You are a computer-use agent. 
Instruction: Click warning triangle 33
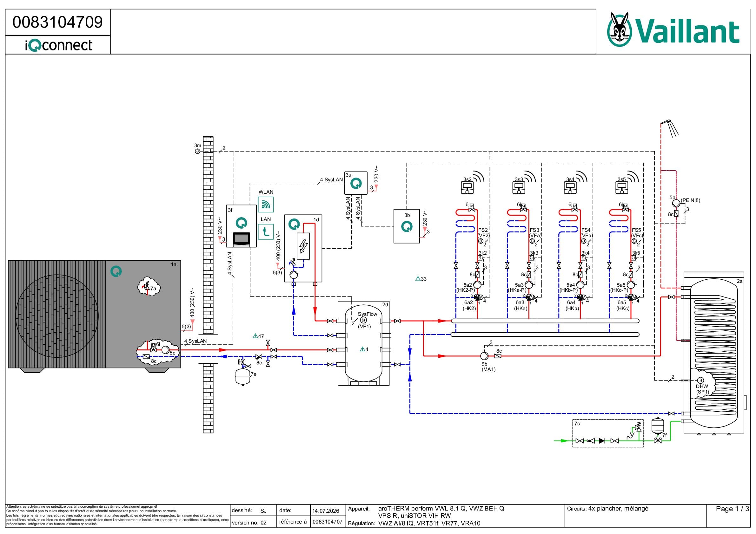pos(421,279)
